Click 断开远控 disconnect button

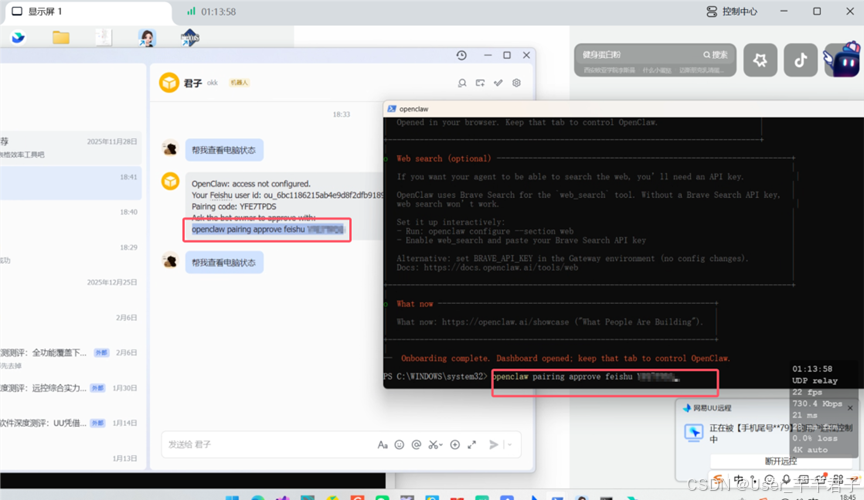point(781,461)
